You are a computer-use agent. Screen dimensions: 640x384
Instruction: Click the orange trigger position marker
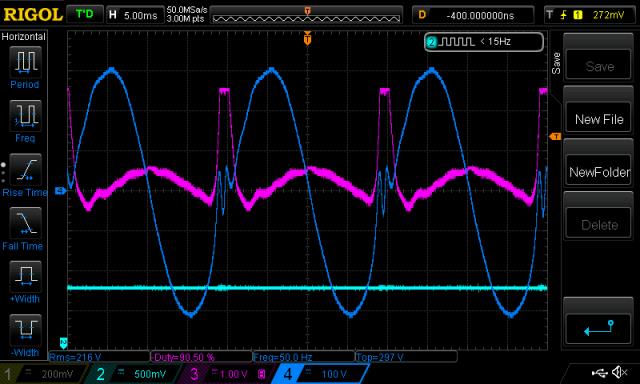click(307, 39)
